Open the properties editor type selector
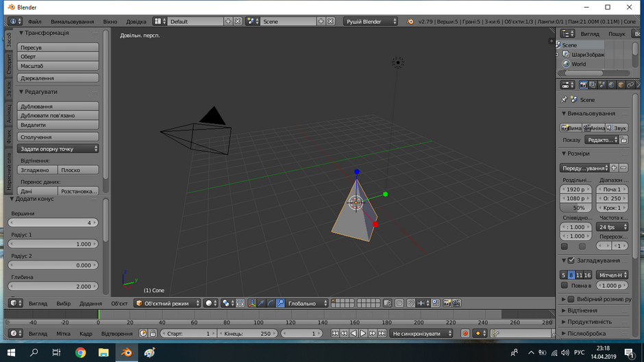The width and height of the screenshot is (644, 362). click(567, 85)
